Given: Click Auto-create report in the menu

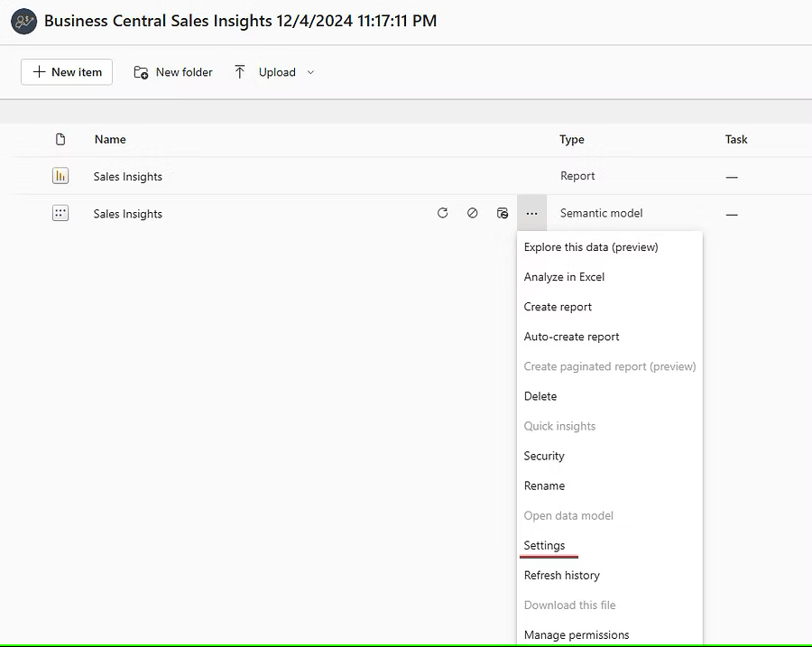Looking at the screenshot, I should pos(571,337).
